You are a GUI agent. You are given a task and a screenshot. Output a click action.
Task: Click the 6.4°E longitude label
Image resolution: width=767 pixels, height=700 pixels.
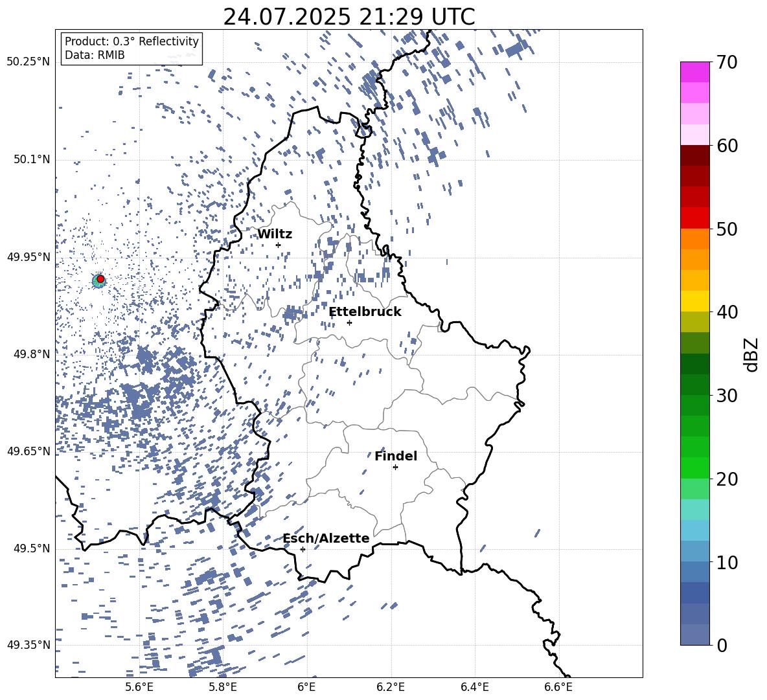(474, 687)
